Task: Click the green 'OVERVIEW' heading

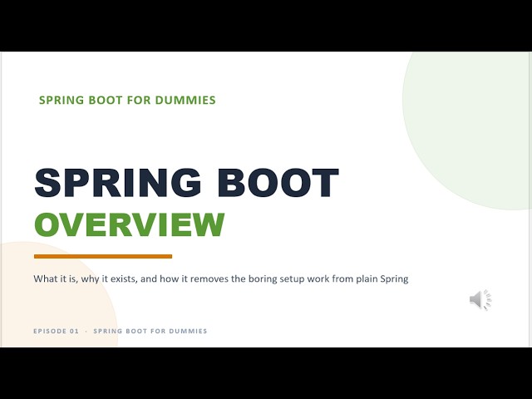Action: click(x=130, y=224)
